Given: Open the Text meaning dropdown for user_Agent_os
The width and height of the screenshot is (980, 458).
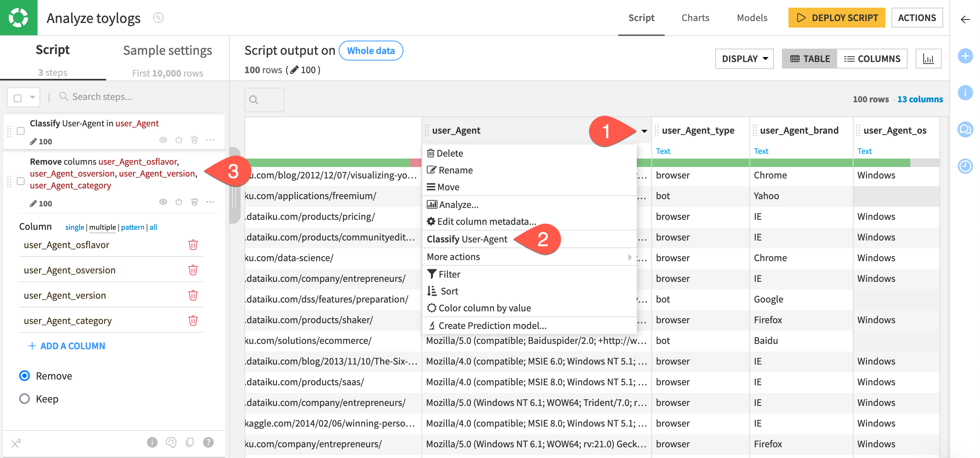Looking at the screenshot, I should pos(864,151).
